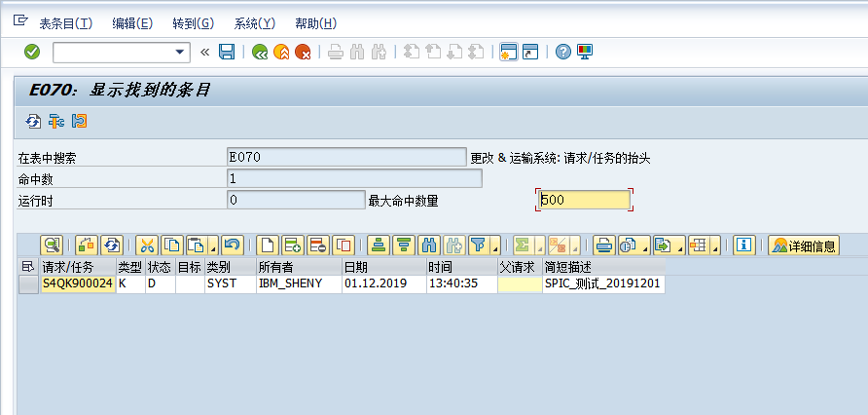Open the 表条目(T) menu
The width and height of the screenshot is (868, 415).
[66, 23]
